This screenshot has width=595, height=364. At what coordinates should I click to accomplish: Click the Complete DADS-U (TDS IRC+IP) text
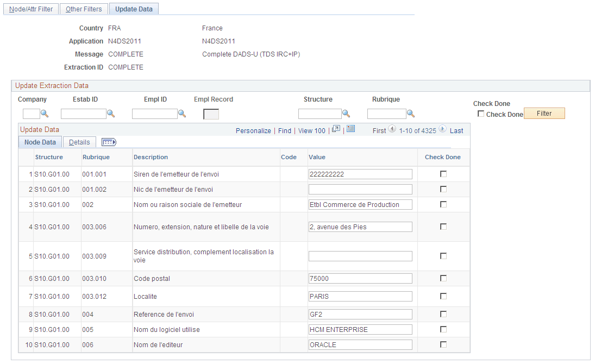point(251,54)
